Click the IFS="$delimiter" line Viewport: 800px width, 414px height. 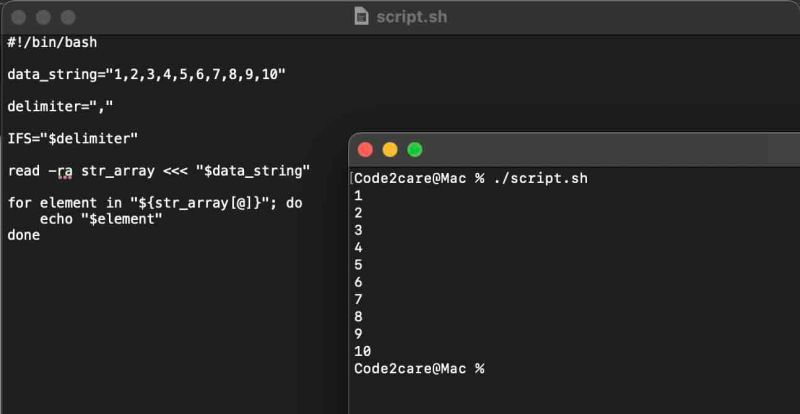click(72, 138)
